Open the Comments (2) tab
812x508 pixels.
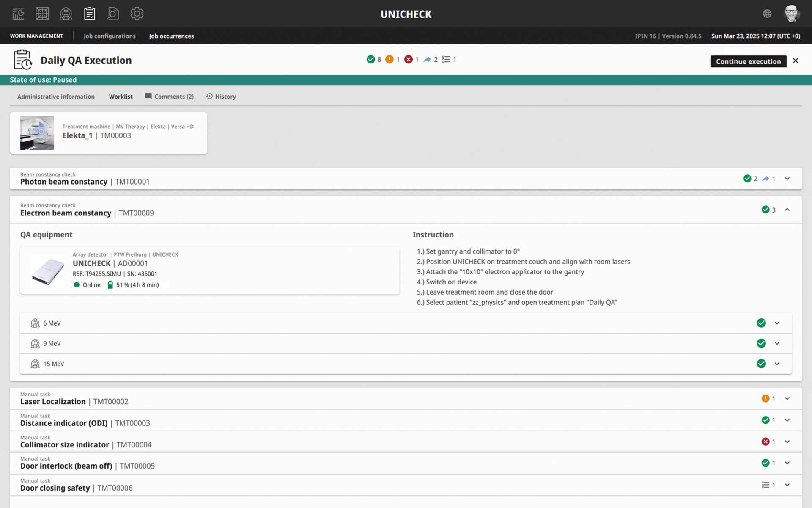170,97
